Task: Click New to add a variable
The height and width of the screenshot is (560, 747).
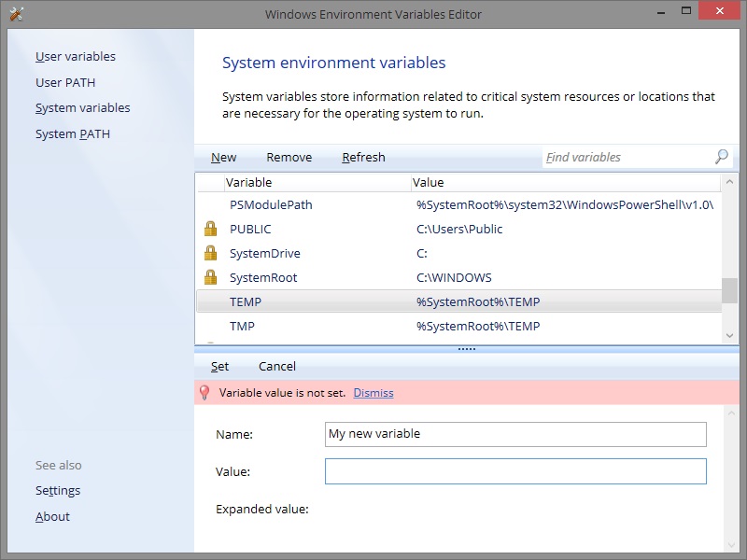Action: 223,157
